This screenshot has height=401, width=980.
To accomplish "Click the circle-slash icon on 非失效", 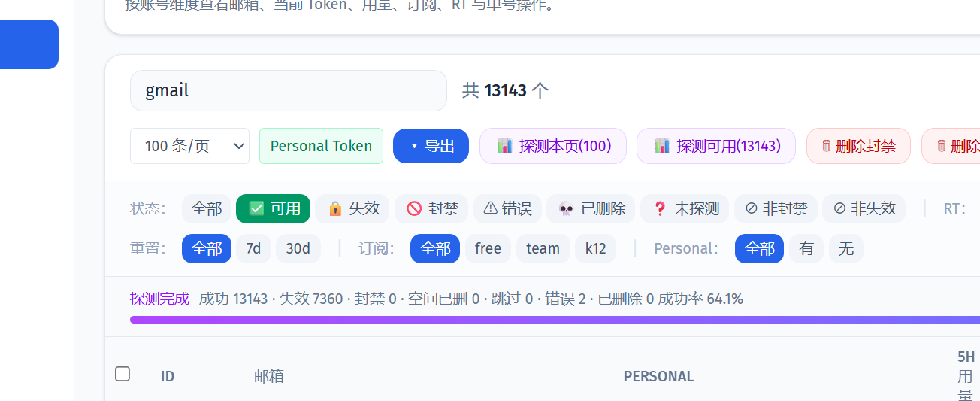I will 839,208.
